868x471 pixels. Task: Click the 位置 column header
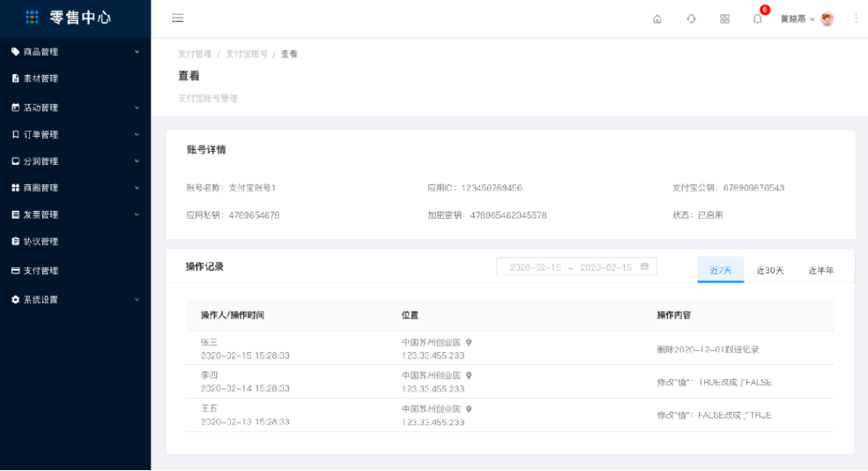point(410,315)
